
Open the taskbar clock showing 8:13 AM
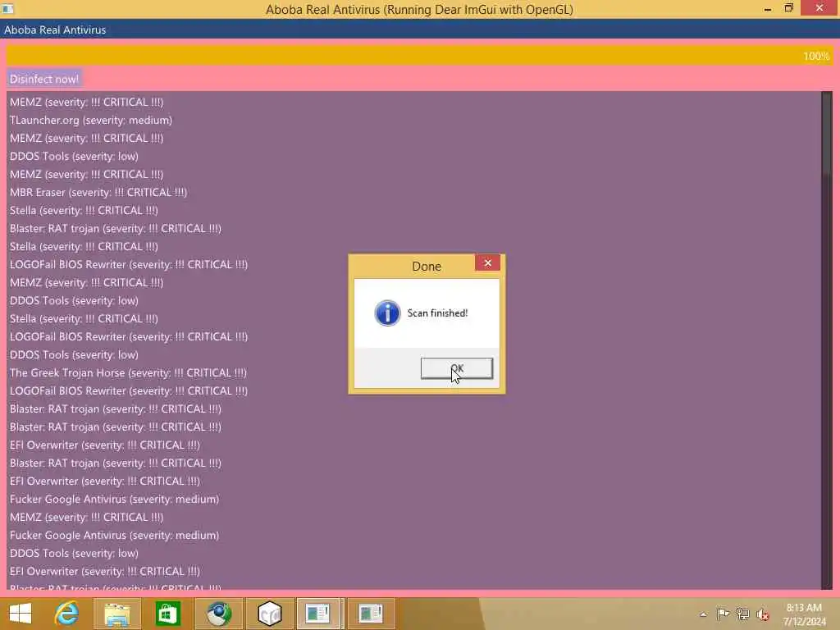point(804,614)
